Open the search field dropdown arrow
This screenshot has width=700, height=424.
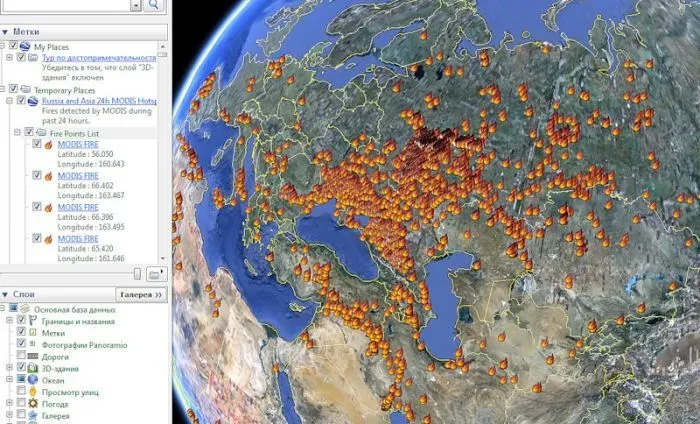(x=135, y=5)
